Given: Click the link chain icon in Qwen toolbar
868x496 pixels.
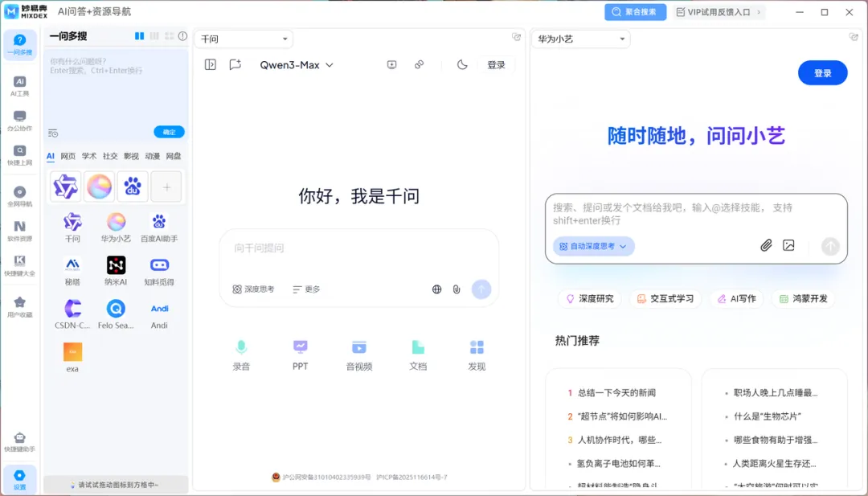Looking at the screenshot, I should coord(419,65).
